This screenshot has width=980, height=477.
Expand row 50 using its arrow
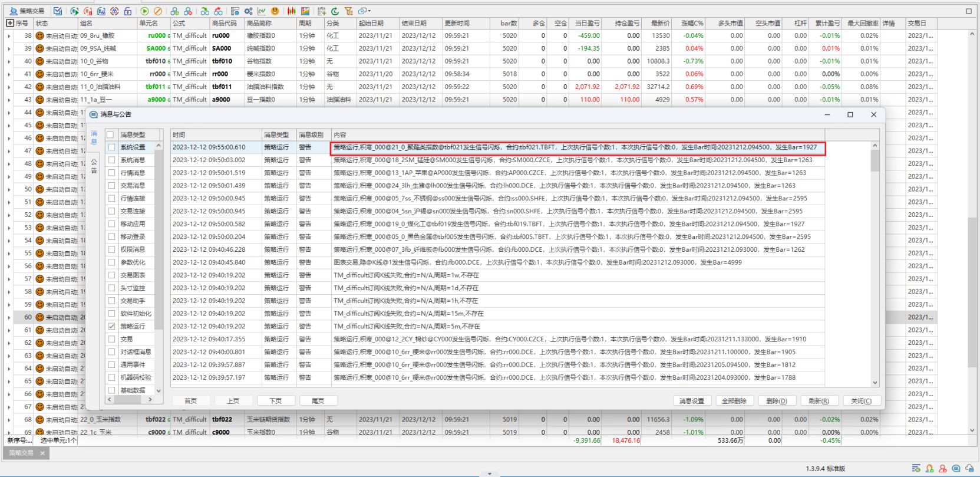coord(9,189)
